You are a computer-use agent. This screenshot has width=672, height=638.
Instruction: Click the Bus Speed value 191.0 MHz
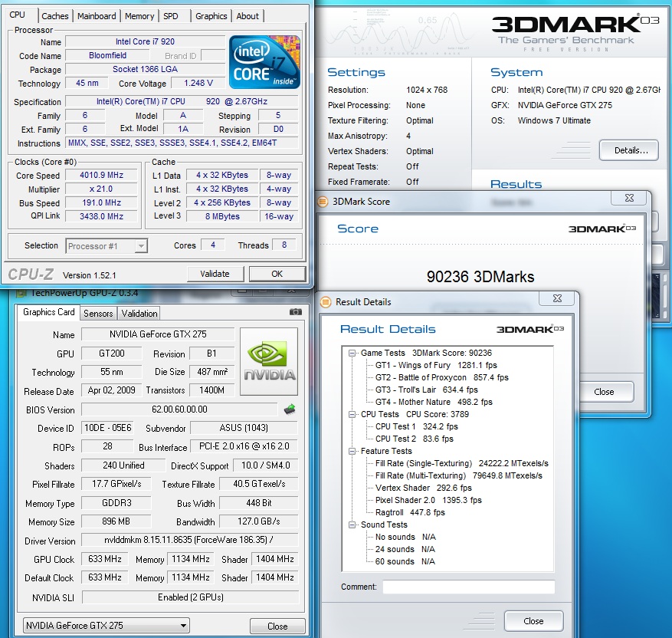coord(102,202)
